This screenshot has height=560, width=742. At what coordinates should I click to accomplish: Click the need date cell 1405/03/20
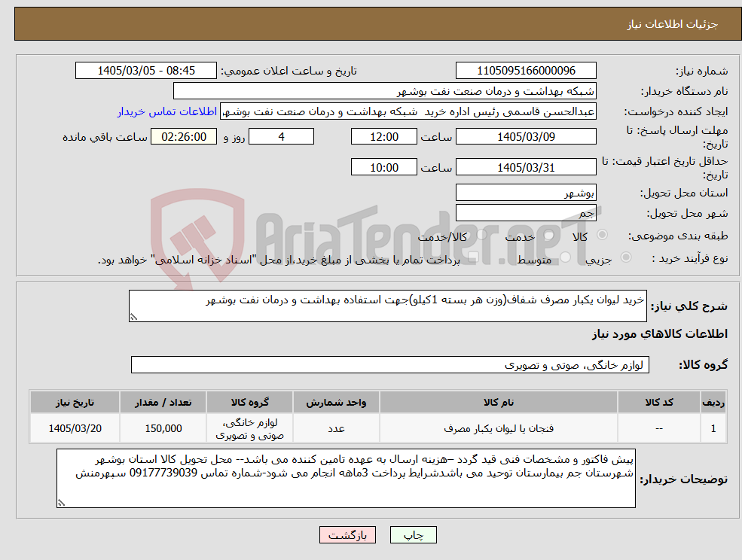coord(75,428)
